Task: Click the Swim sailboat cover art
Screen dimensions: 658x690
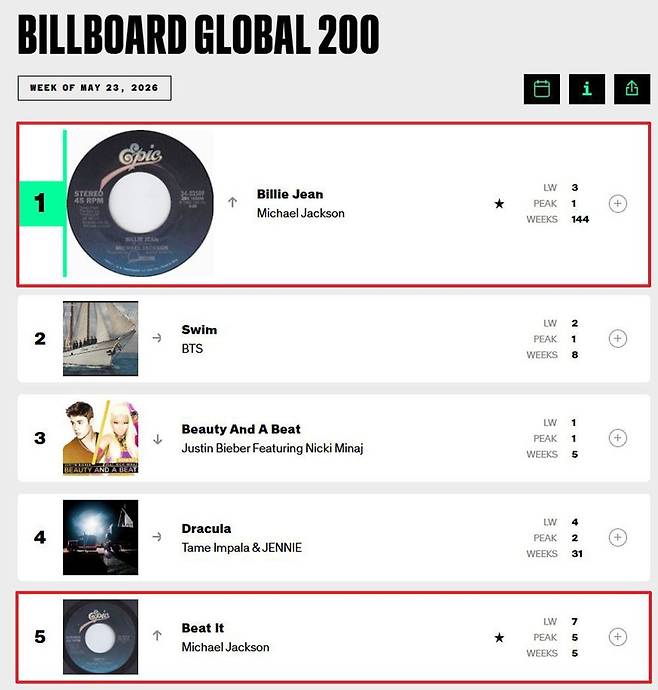Action: 100,338
